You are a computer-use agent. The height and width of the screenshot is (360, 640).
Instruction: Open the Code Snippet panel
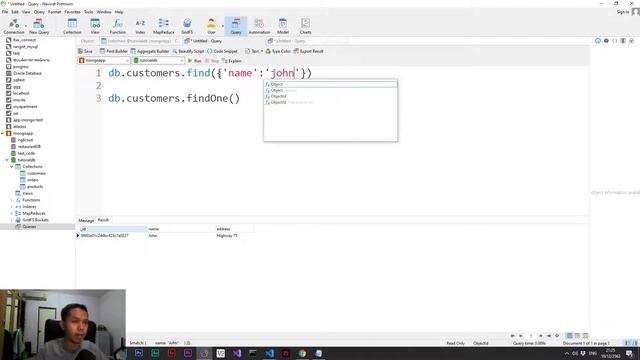[x=222, y=51]
